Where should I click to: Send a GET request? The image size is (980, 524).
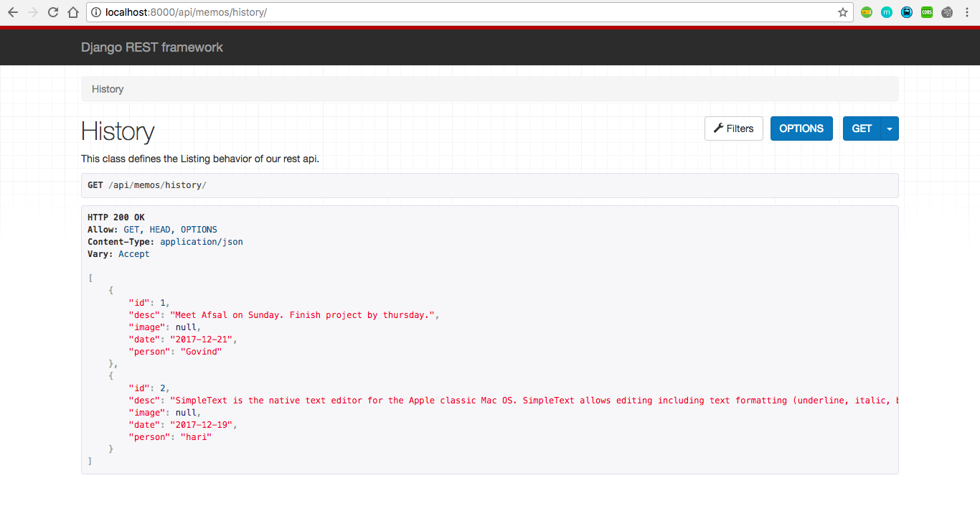click(862, 128)
